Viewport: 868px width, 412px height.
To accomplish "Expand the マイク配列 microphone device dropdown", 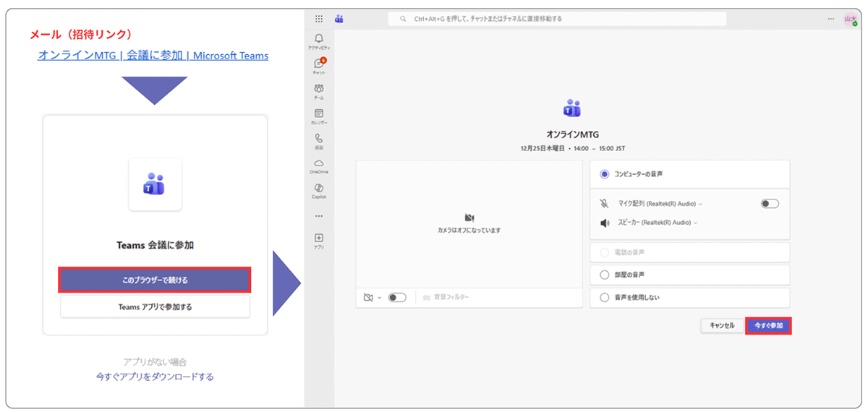I will click(x=660, y=205).
